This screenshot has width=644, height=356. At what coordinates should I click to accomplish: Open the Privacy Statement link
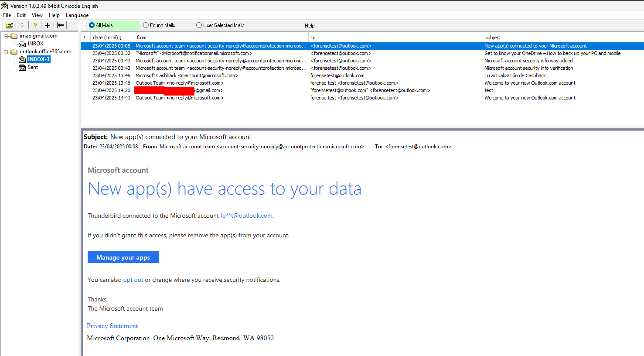tap(112, 326)
